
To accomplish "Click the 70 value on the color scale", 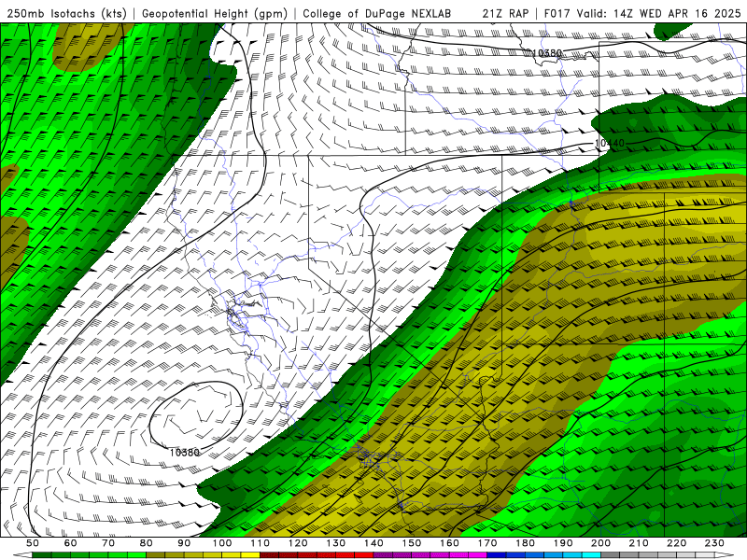I will (x=108, y=542).
